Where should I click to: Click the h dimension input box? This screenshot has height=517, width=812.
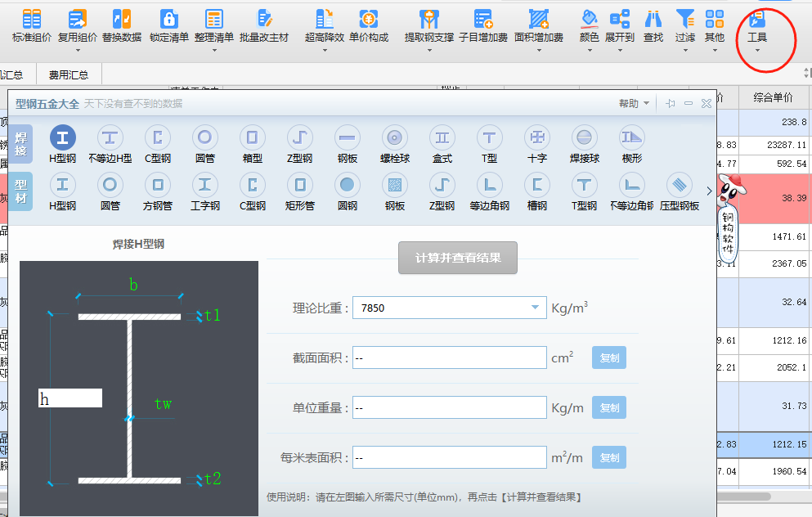click(70, 398)
